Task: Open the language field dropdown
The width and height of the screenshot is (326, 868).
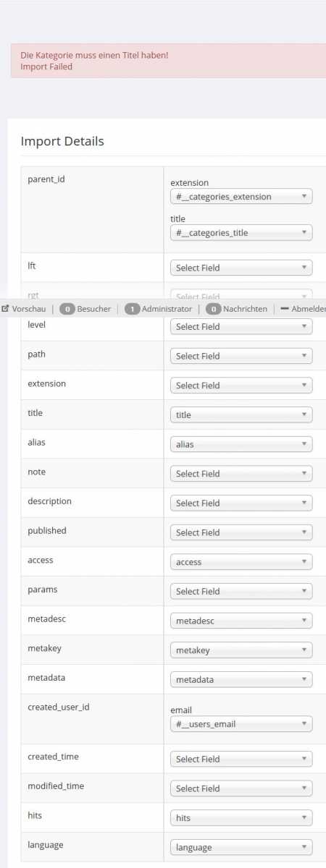Action: (241, 847)
